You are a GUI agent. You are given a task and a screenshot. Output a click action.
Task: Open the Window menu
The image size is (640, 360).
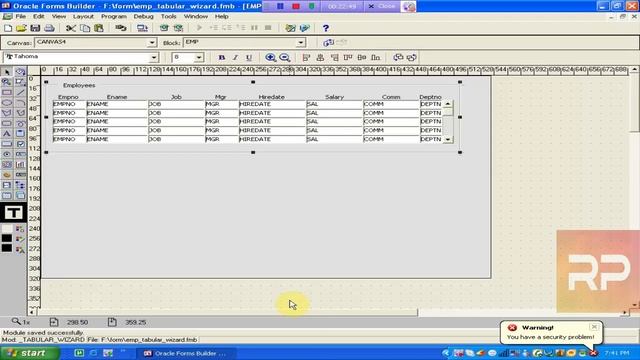(196, 16)
